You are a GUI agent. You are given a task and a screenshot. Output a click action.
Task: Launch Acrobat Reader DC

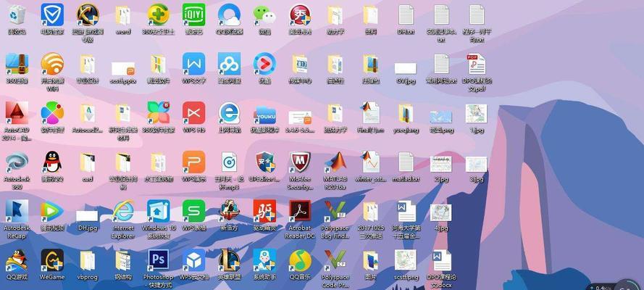coord(300,211)
